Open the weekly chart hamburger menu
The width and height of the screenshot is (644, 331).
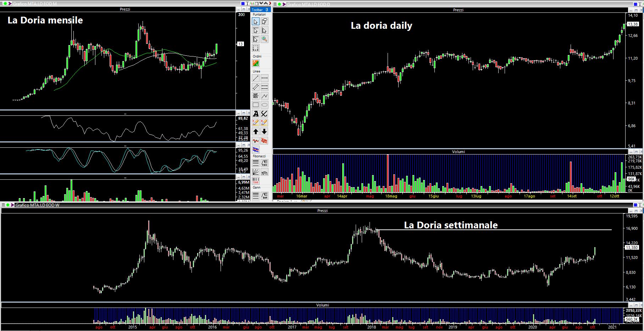pyautogui.click(x=3, y=205)
